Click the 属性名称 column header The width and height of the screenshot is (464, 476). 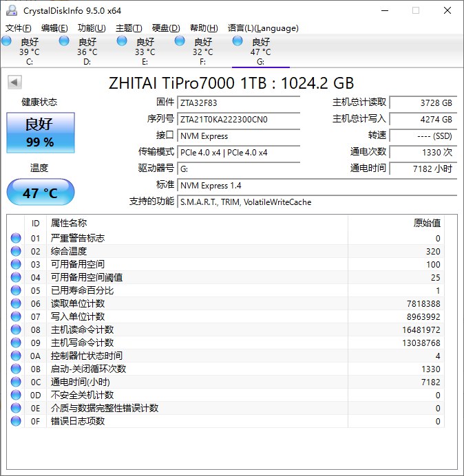[x=197, y=223]
